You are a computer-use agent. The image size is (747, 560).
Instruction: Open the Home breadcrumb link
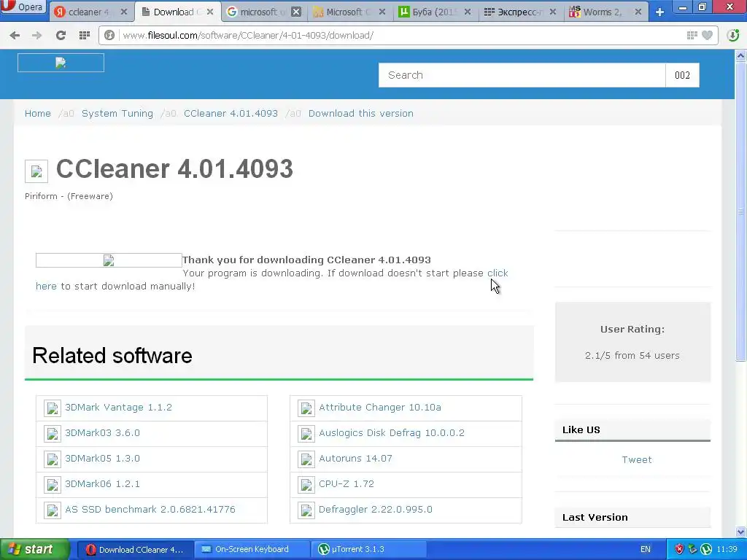pos(38,113)
